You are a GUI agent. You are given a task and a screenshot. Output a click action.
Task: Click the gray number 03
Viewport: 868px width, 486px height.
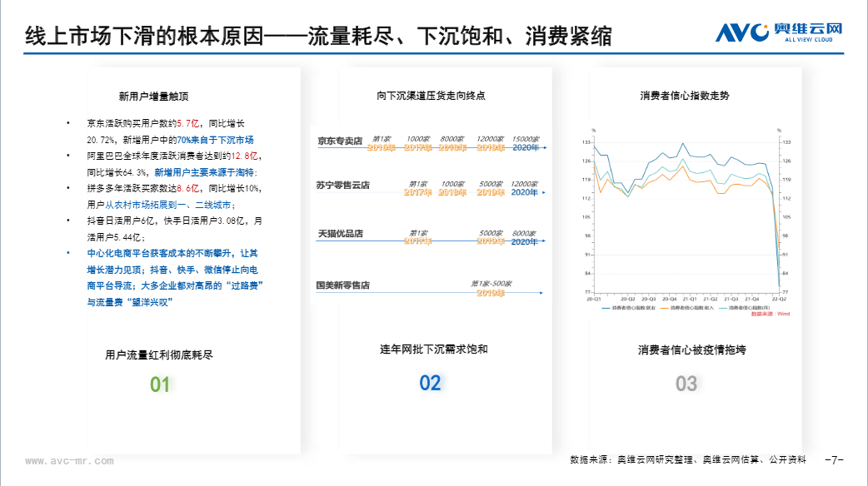(x=686, y=384)
